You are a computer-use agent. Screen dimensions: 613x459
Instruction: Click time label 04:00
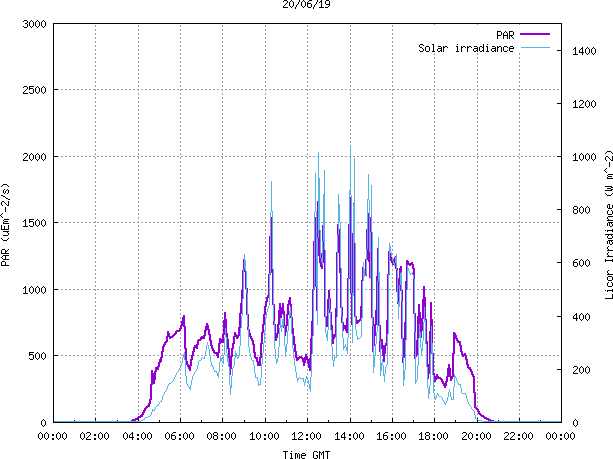click(x=137, y=436)
